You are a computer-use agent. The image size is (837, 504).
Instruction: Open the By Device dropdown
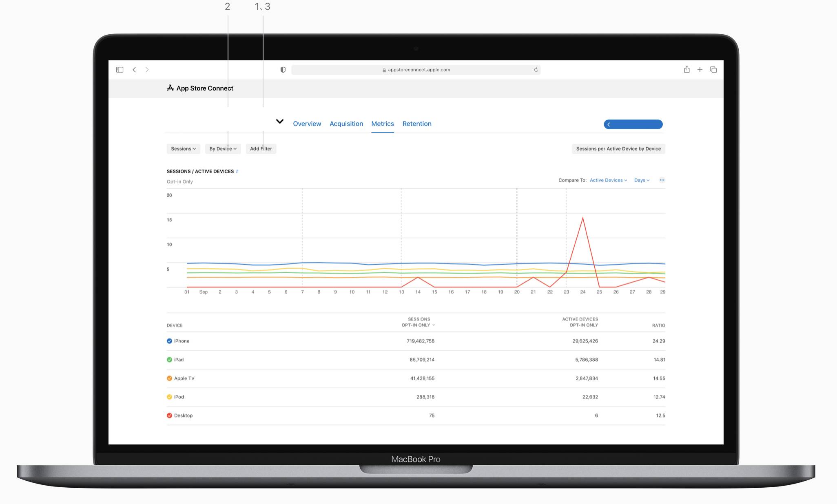[223, 149]
